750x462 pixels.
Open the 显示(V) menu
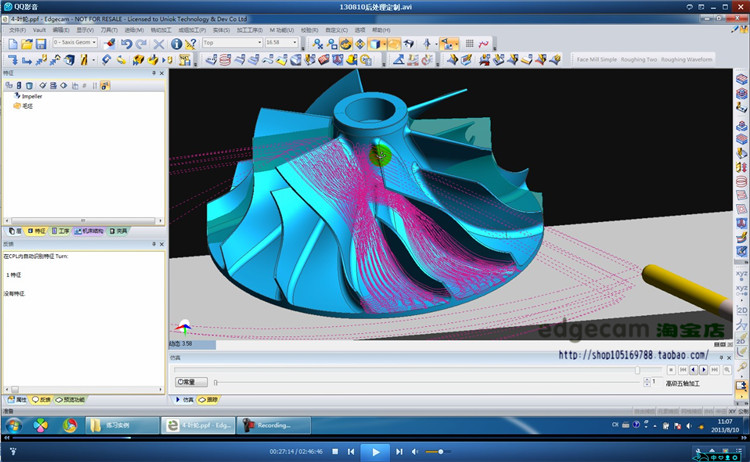pos(85,30)
